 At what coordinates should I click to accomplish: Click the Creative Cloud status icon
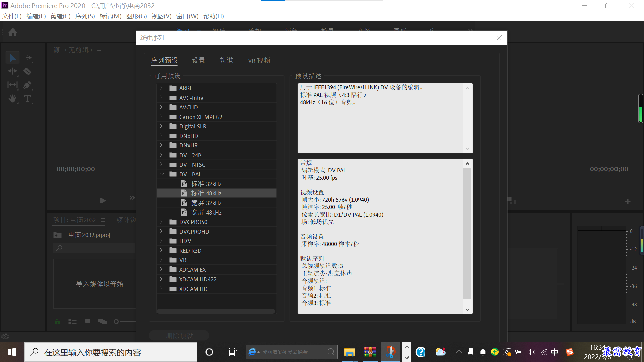pyautogui.click(x=5, y=336)
